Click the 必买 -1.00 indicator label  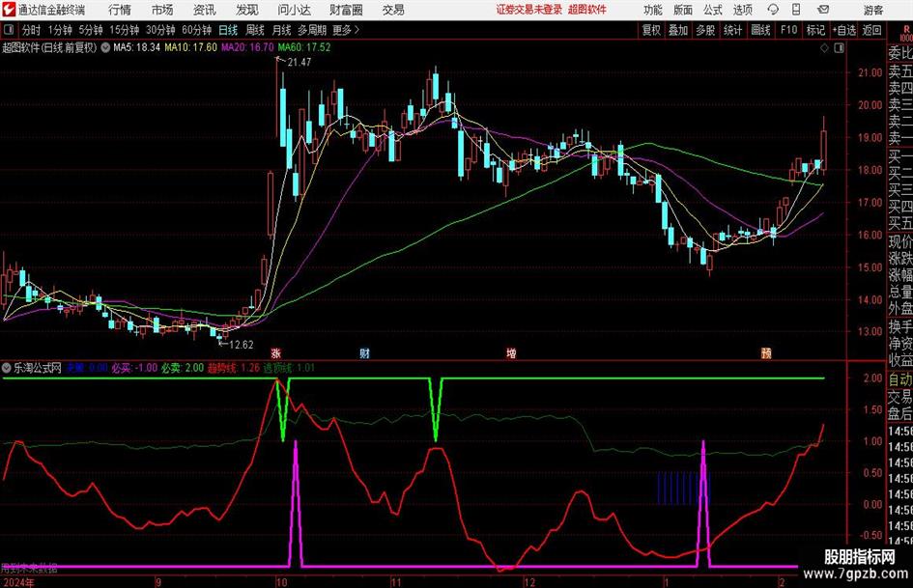pos(134,368)
